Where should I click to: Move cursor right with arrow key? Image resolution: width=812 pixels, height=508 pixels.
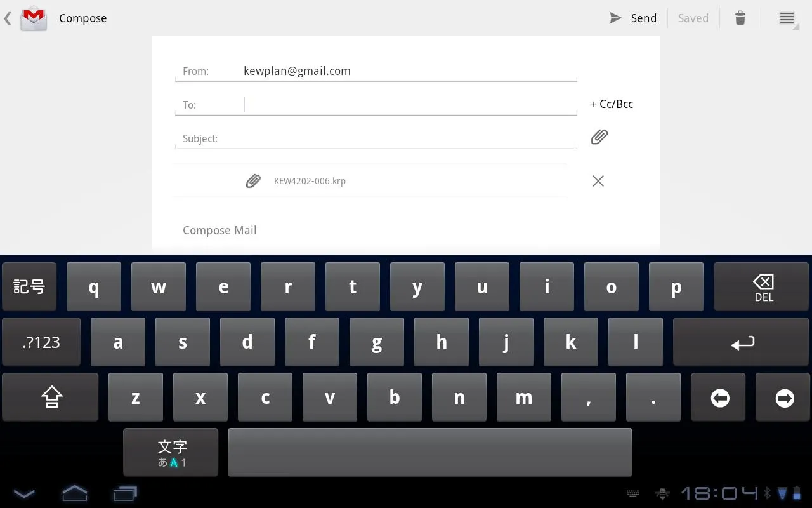click(x=784, y=398)
